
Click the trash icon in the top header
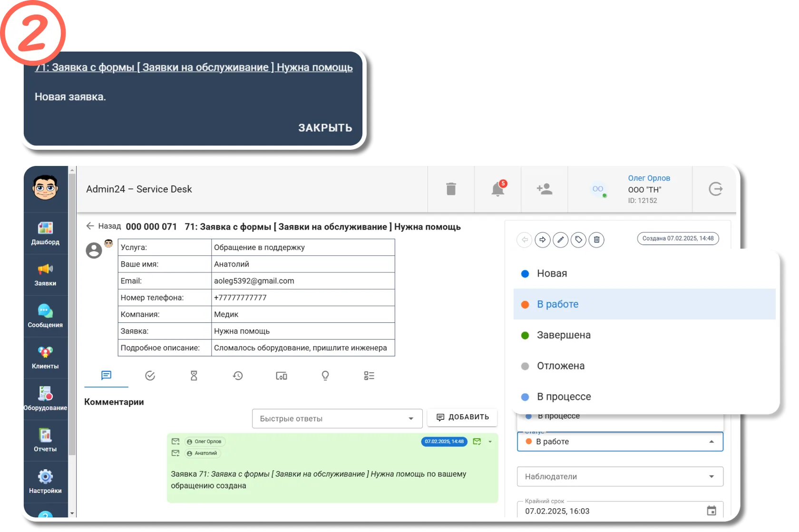pos(451,189)
